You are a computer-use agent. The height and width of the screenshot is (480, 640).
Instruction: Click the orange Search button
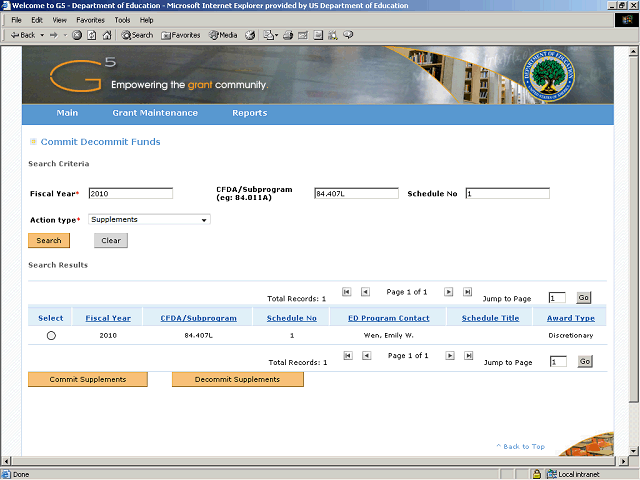49,240
